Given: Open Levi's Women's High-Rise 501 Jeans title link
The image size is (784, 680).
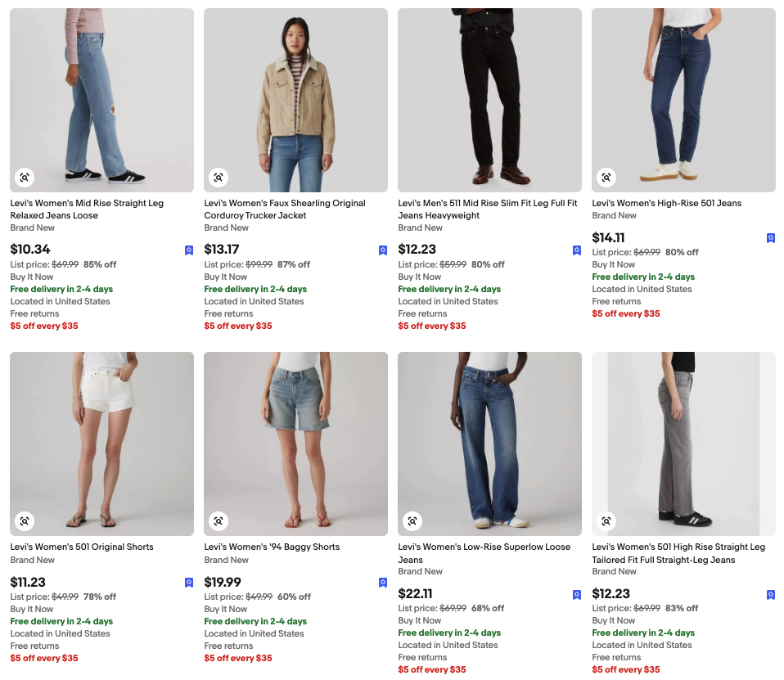Looking at the screenshot, I should 666,203.
